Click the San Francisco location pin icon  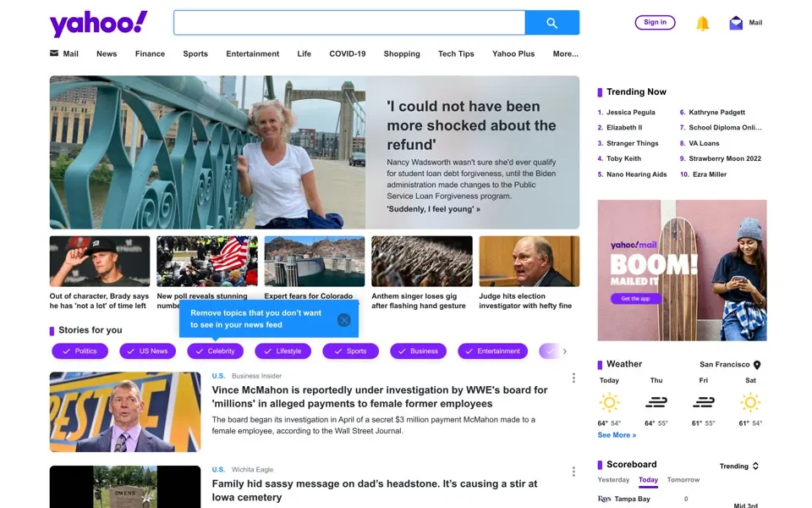coord(757,365)
